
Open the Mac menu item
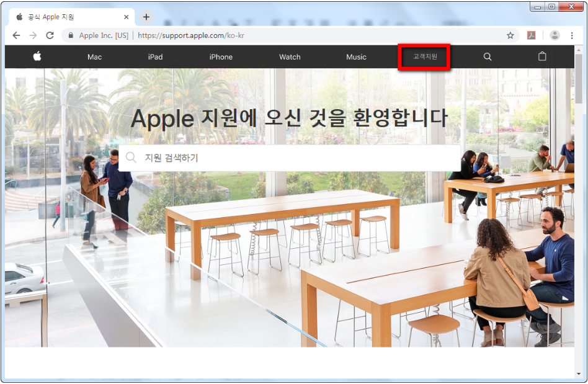pos(94,57)
